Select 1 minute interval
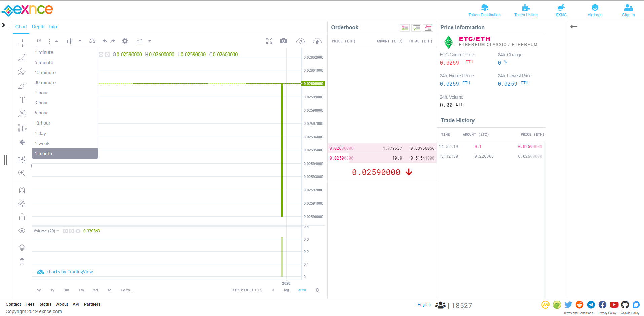Viewport: 644px width, 316px height. click(65, 52)
